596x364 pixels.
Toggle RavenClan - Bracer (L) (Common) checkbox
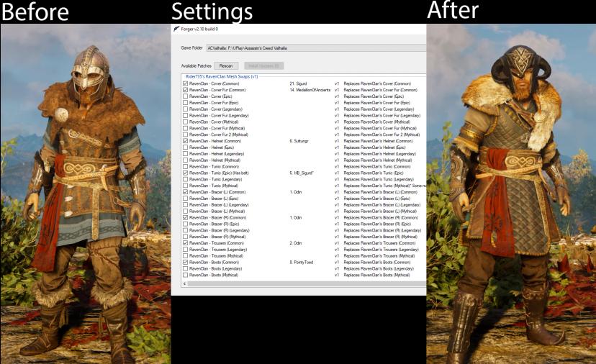tap(186, 192)
